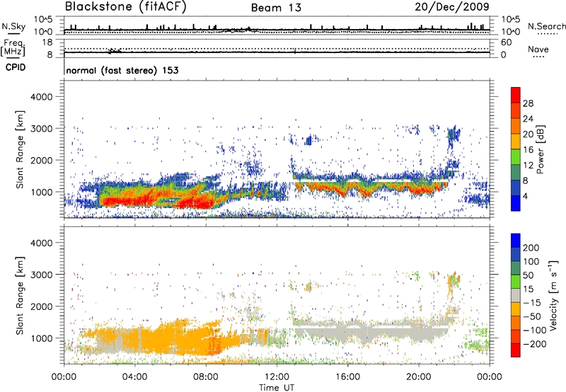
Task: Click the '28' tick on the power scale
Action: click(528, 103)
